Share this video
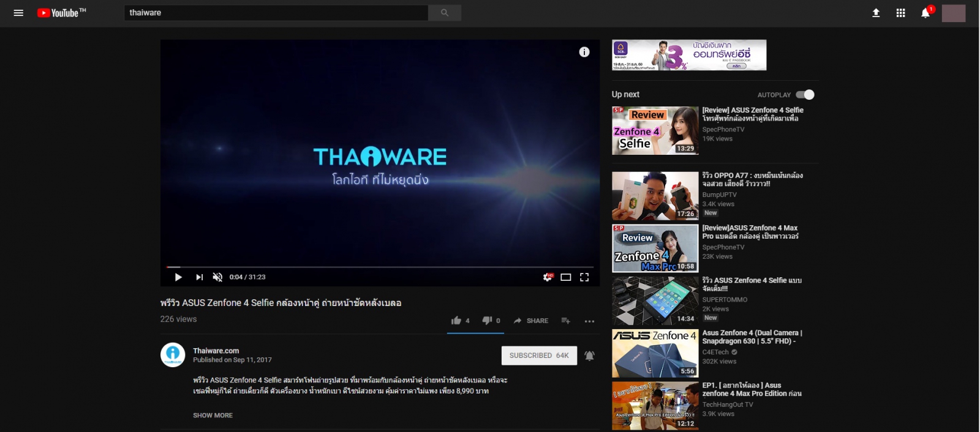 point(530,321)
